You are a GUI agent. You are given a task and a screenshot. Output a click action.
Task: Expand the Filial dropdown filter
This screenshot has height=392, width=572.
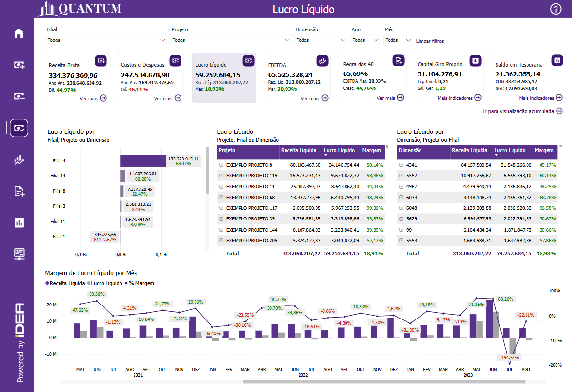[x=106, y=40]
